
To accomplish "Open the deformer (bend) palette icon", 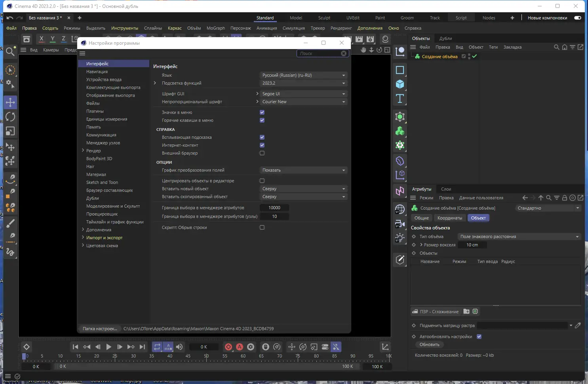I will click(x=400, y=161).
